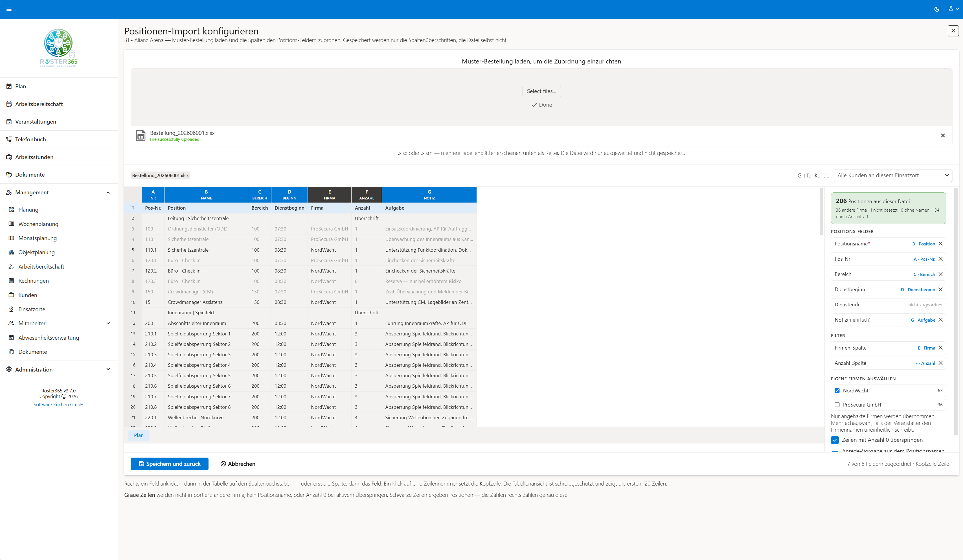Open Arbeitsstunden page

58,157
